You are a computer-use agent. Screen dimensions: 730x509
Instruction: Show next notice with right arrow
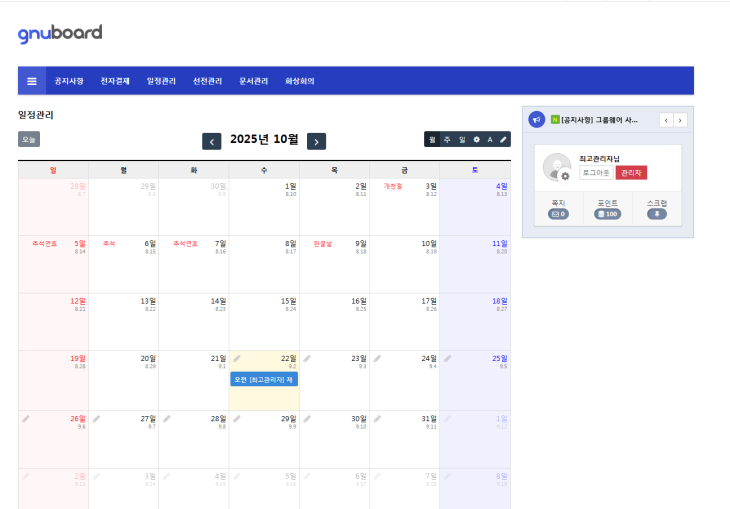pos(680,120)
